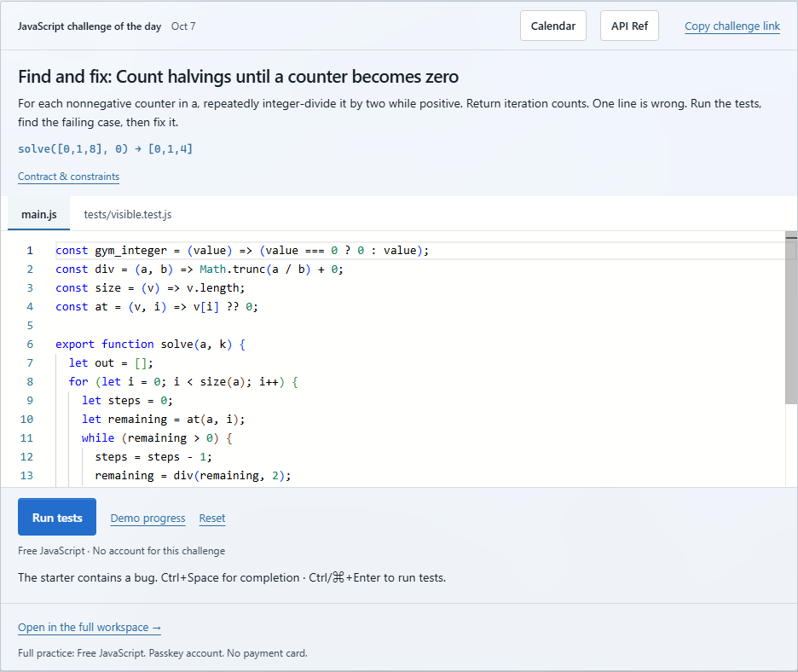The width and height of the screenshot is (798, 672).
Task: Click 'Free JavaScript · No account' note
Action: pos(122,551)
